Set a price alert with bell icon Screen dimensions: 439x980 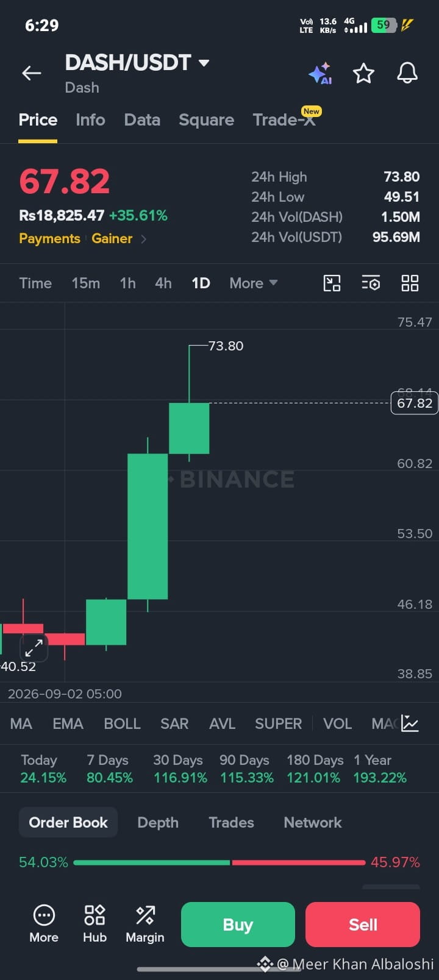407,74
